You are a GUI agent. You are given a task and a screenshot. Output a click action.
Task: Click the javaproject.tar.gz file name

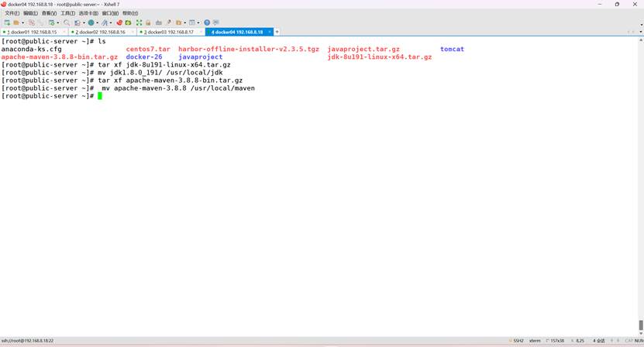(x=363, y=49)
